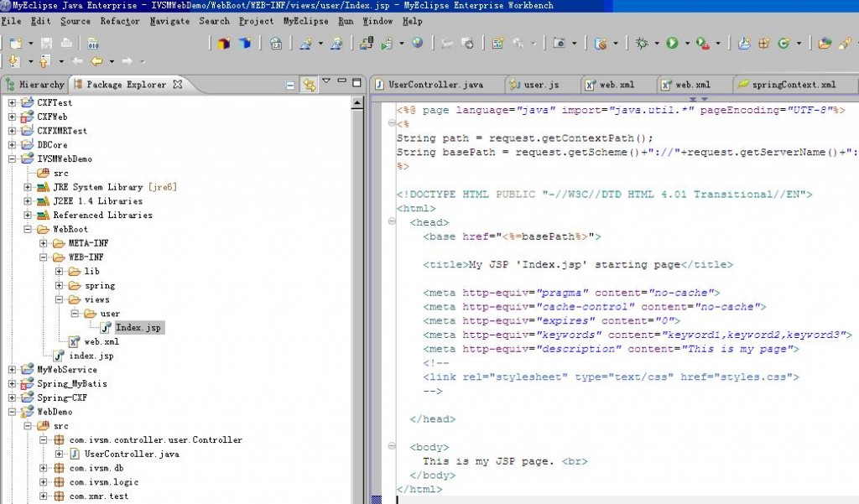Run the application using the green Run icon

click(673, 42)
